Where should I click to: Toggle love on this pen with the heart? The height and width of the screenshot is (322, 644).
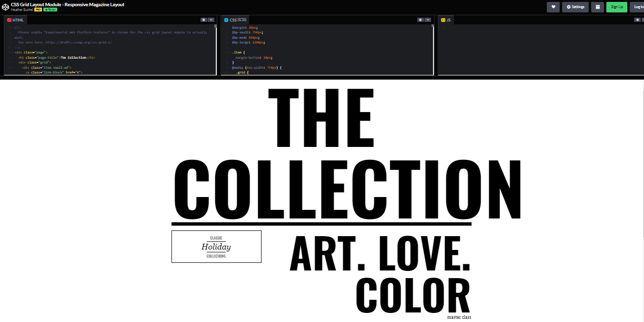(x=553, y=7)
